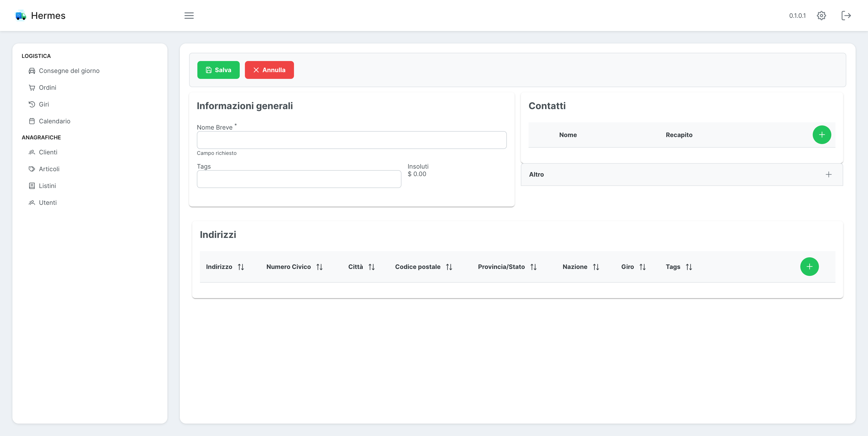Select Utenti under Anagrafiche

(48, 202)
